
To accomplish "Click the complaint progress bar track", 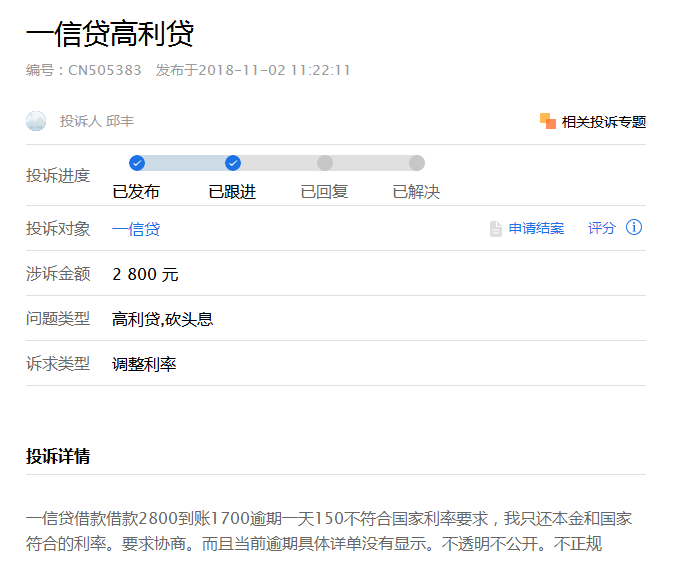I will [x=277, y=163].
